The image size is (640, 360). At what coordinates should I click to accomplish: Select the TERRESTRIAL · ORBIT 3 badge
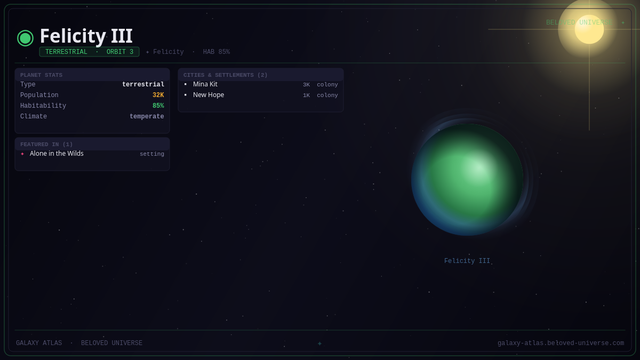coord(89,52)
